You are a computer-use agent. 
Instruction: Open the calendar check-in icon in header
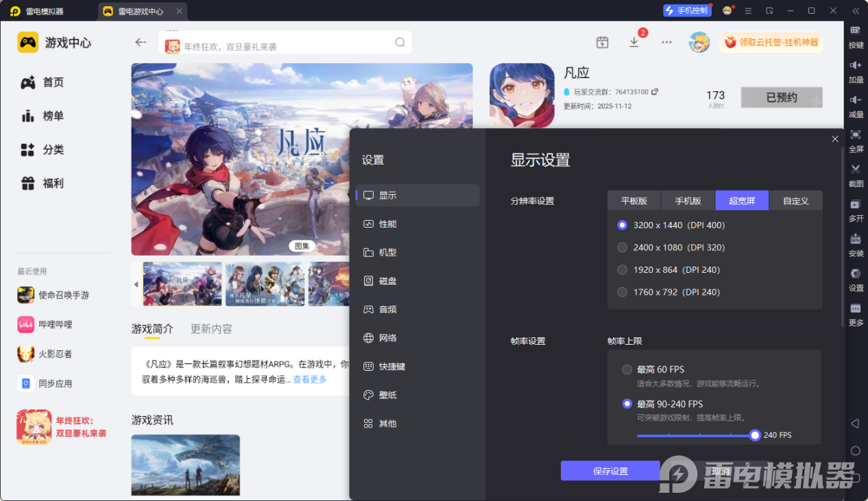[602, 42]
